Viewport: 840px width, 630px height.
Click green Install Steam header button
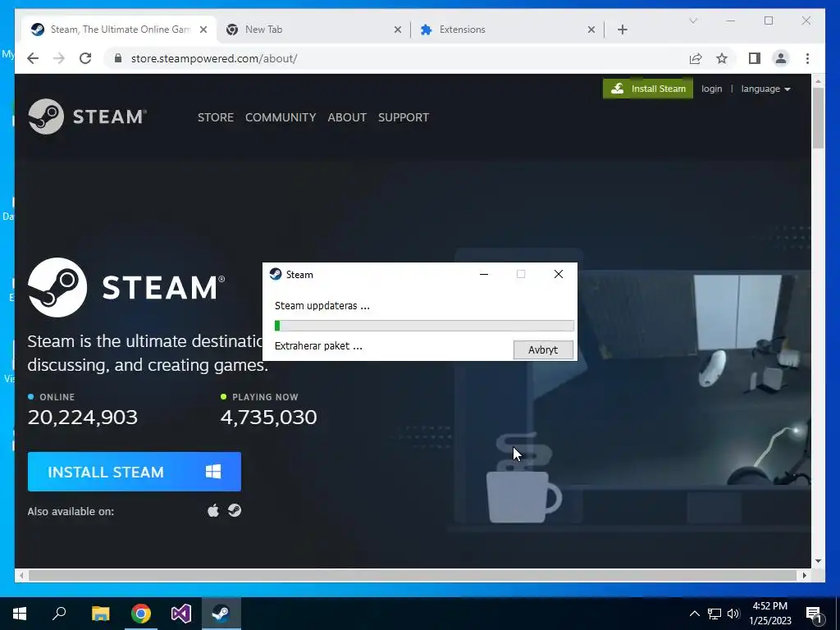(x=648, y=89)
